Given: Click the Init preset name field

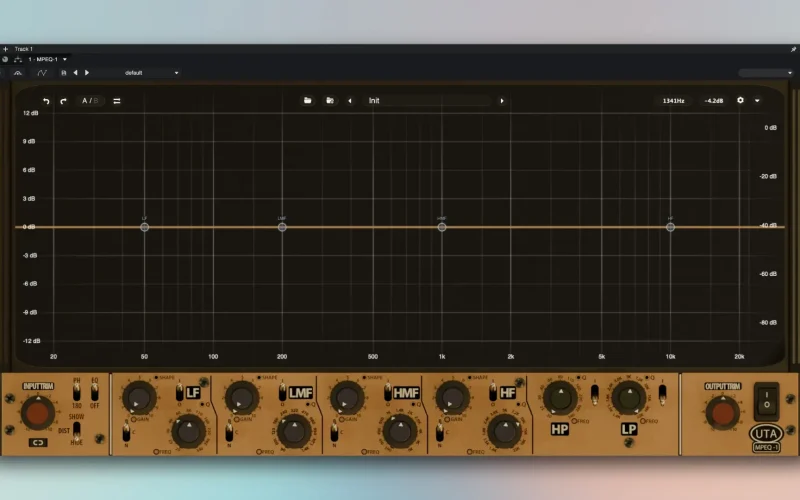Looking at the screenshot, I should [x=428, y=101].
